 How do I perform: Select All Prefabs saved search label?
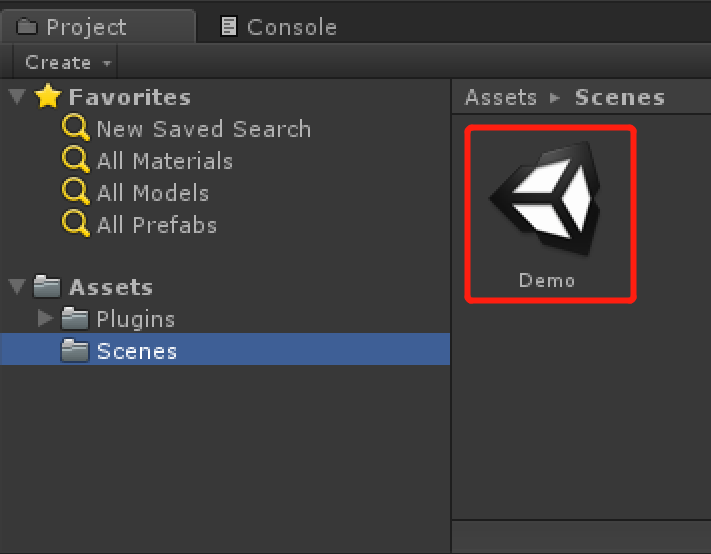pos(157,225)
